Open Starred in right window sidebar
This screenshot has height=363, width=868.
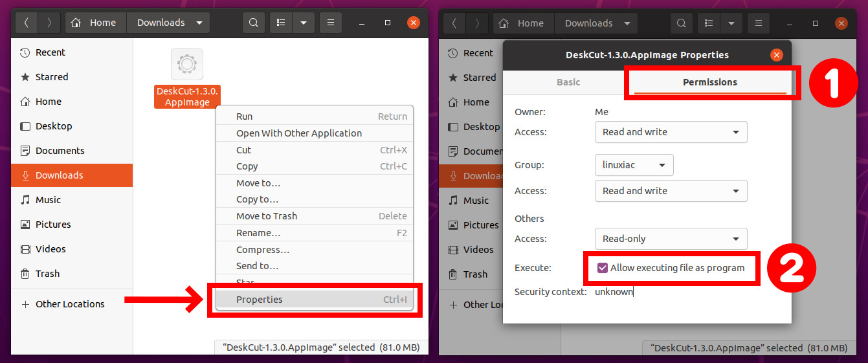pyautogui.click(x=471, y=78)
